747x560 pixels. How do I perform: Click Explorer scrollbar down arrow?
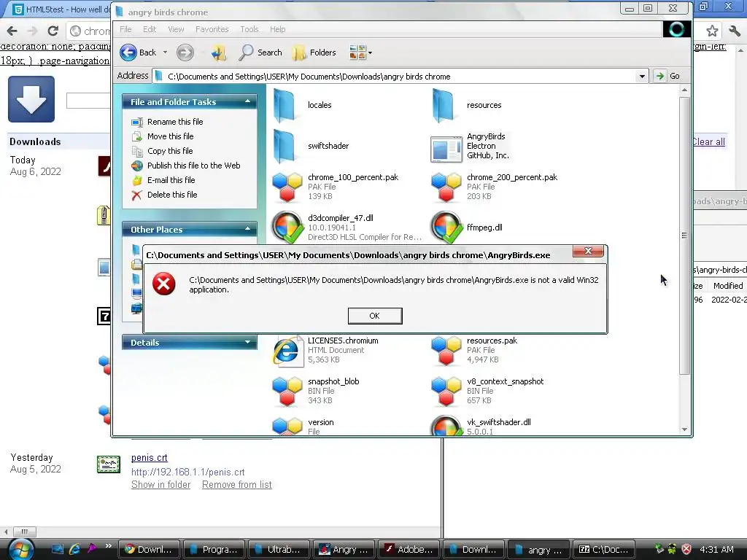coord(684,429)
